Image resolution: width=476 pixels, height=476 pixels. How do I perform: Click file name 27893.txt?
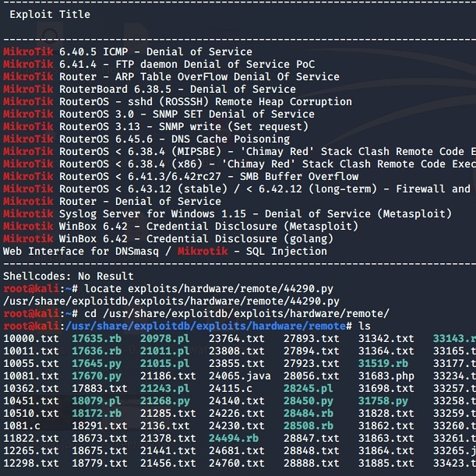coord(311,338)
